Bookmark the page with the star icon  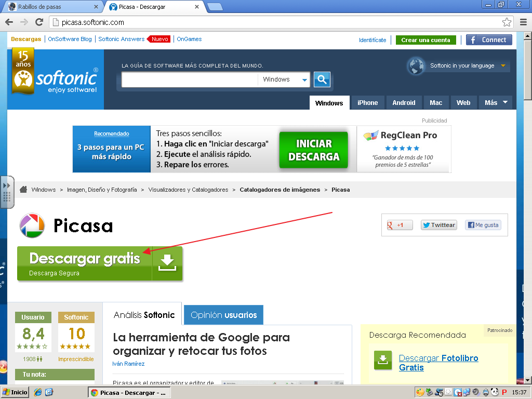point(507,22)
